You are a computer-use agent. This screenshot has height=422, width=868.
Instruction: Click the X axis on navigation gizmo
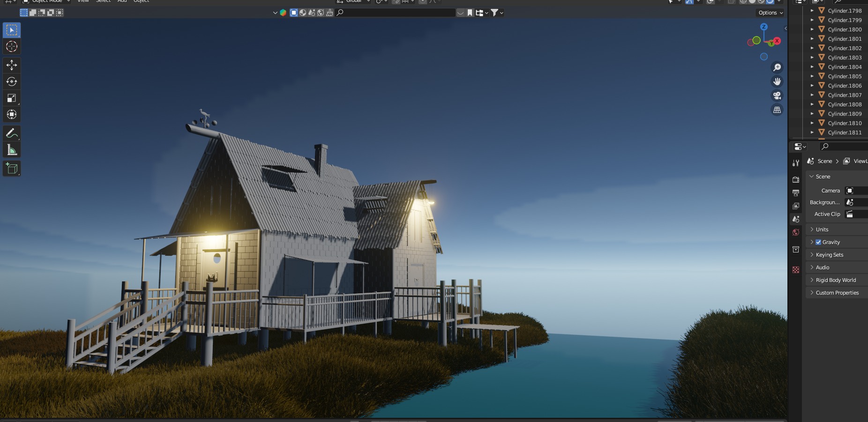click(777, 41)
